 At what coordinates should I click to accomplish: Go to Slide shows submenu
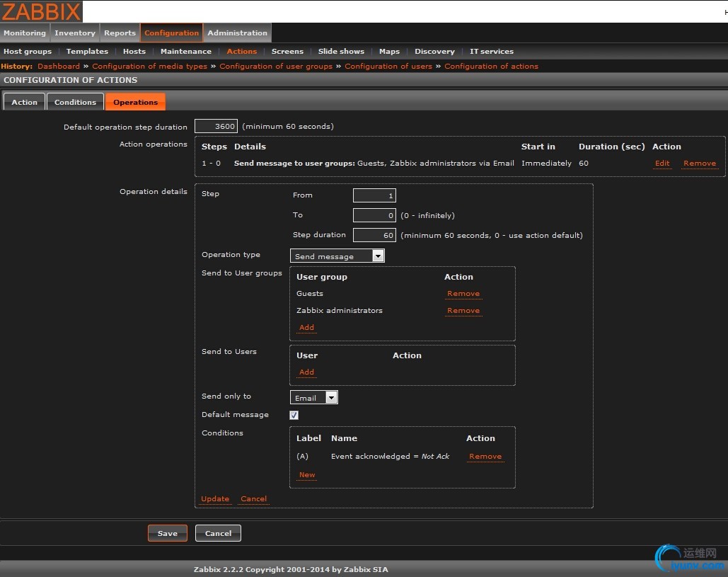pos(341,51)
